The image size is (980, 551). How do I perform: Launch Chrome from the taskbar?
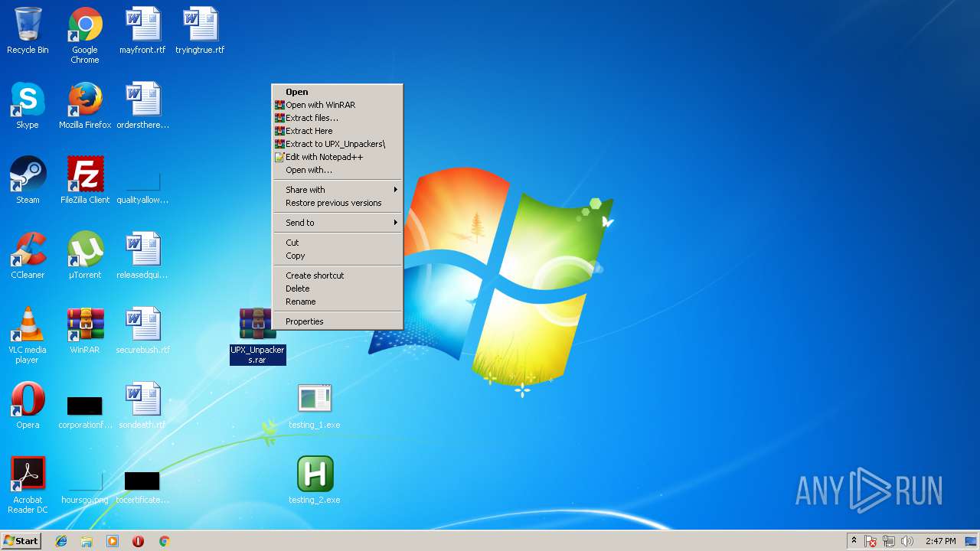[164, 541]
